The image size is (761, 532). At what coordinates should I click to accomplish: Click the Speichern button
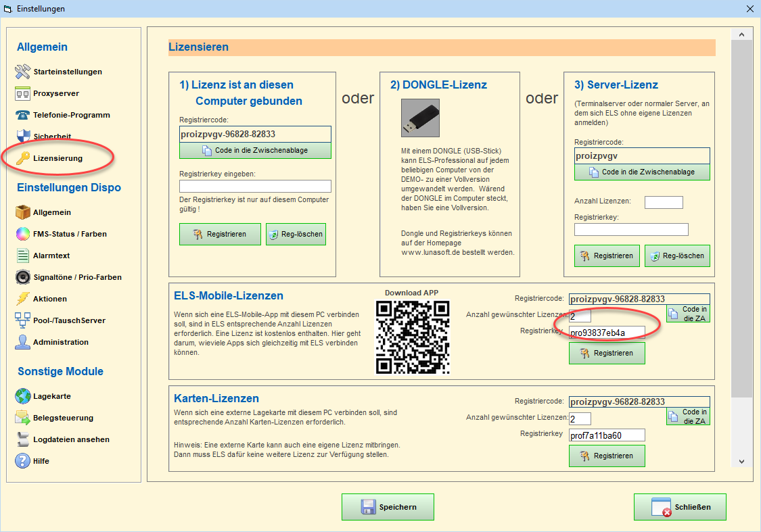coord(388,507)
